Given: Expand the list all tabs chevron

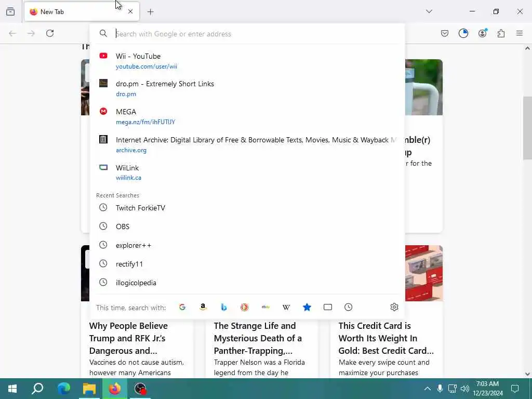Looking at the screenshot, I should pyautogui.click(x=429, y=11).
